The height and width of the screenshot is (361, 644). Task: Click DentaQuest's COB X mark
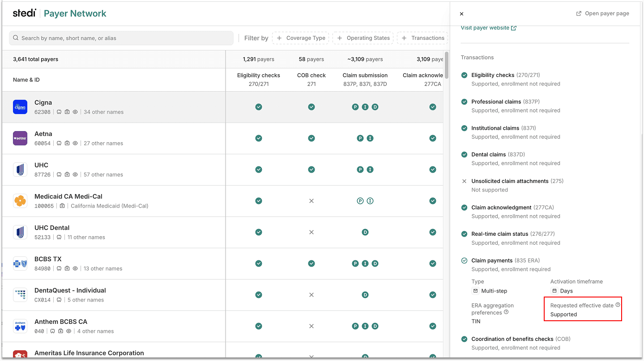pyautogui.click(x=311, y=295)
